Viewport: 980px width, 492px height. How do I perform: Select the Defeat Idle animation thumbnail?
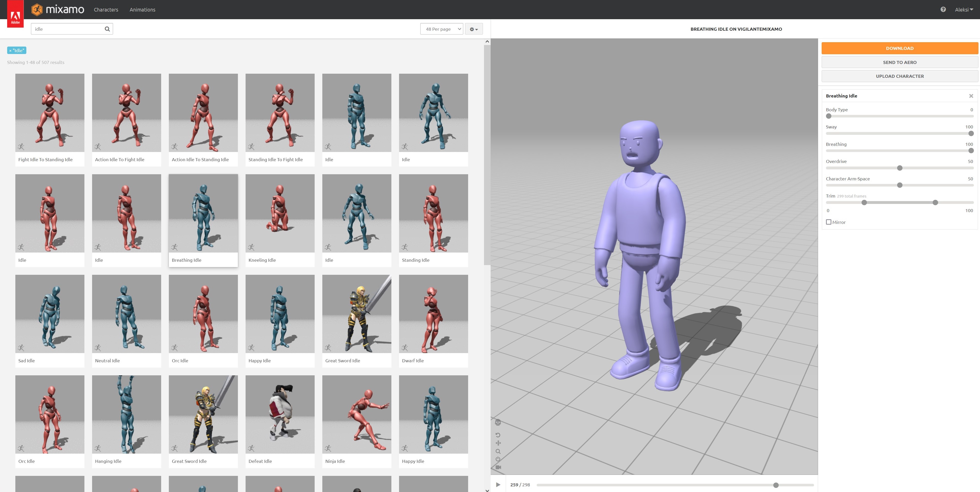pyautogui.click(x=280, y=414)
